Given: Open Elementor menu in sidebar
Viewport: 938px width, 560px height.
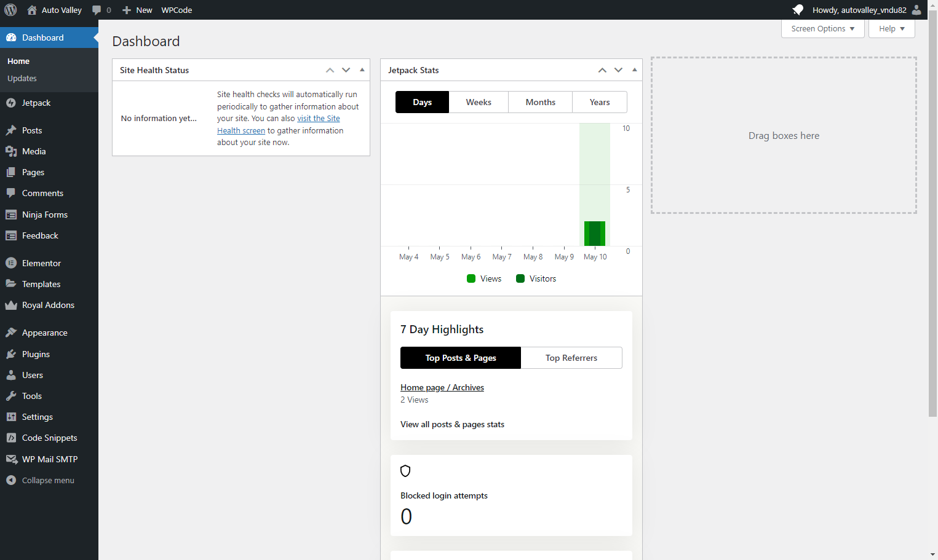Looking at the screenshot, I should (49, 263).
